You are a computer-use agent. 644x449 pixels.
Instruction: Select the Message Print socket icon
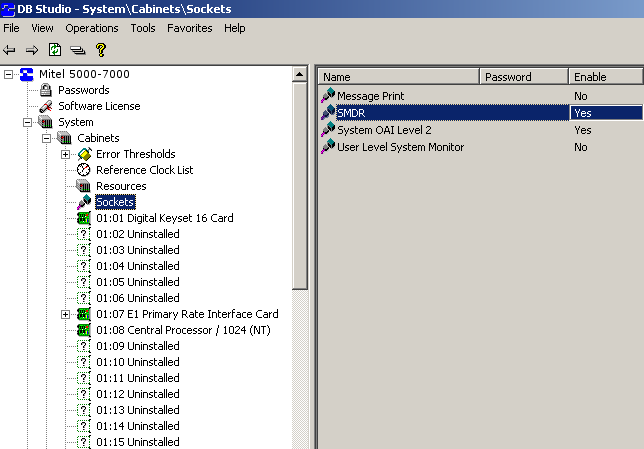(x=327, y=96)
